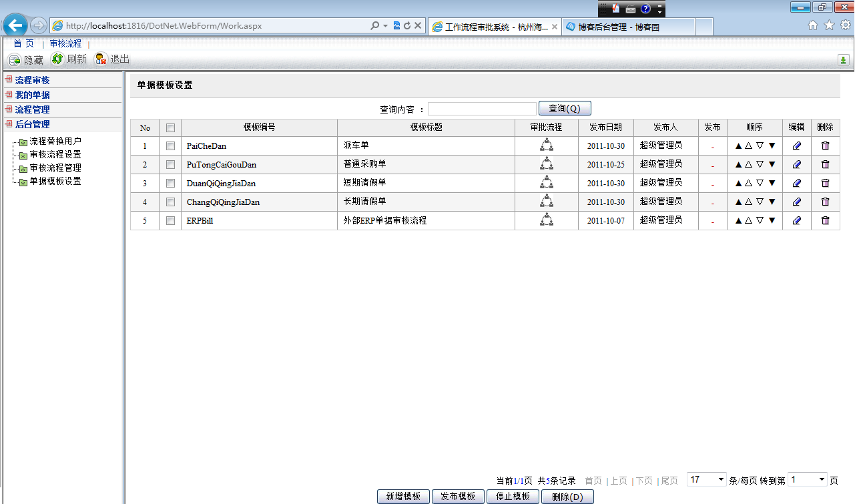Open browser home icon
The image size is (855, 504).
[812, 25]
